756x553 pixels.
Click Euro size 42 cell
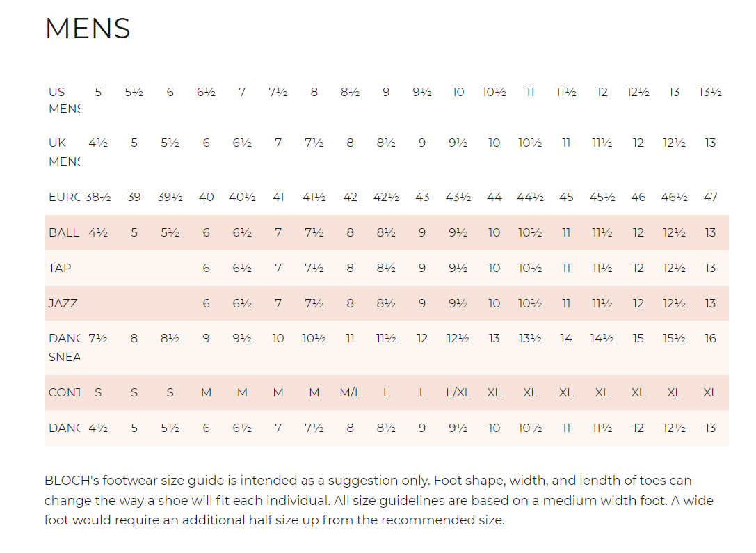[x=350, y=197]
